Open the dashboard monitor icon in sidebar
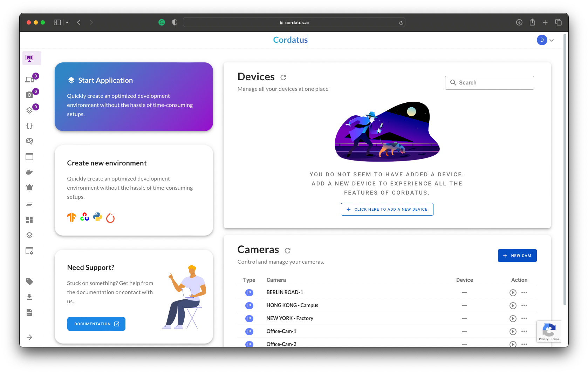588x373 pixels. click(30, 58)
